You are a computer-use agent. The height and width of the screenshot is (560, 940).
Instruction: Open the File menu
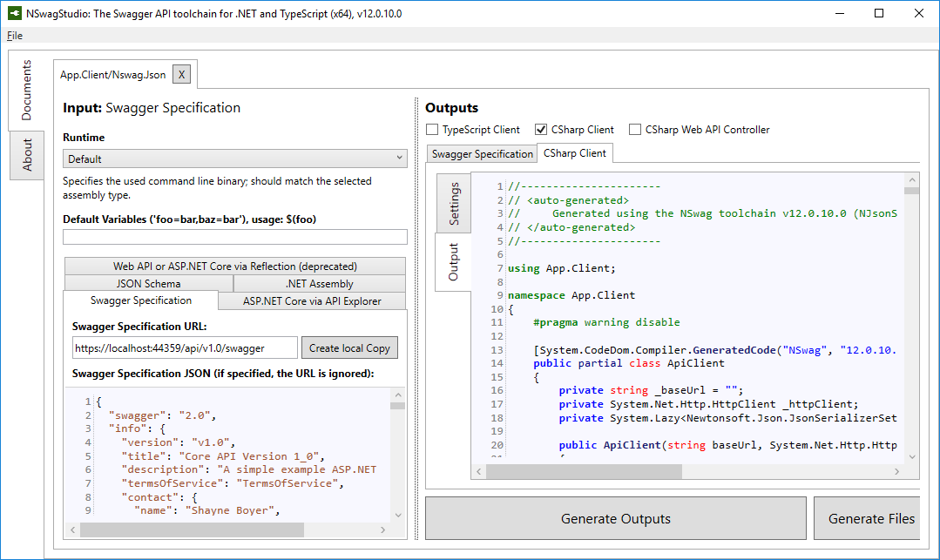15,36
